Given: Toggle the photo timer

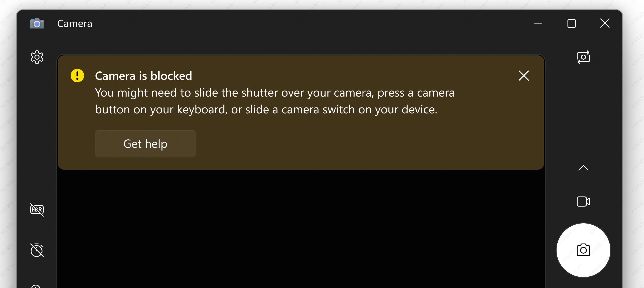Looking at the screenshot, I should tap(37, 250).
